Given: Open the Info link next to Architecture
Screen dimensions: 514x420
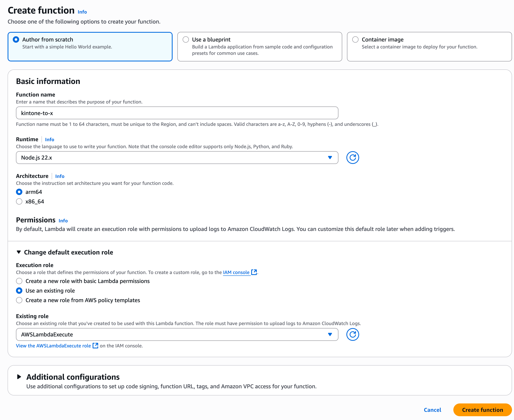Looking at the screenshot, I should (60, 176).
